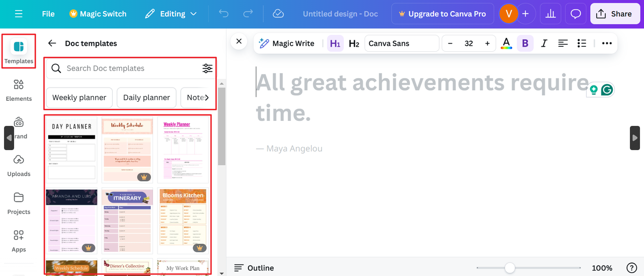
Task: Apply H2 heading style
Action: (x=354, y=43)
